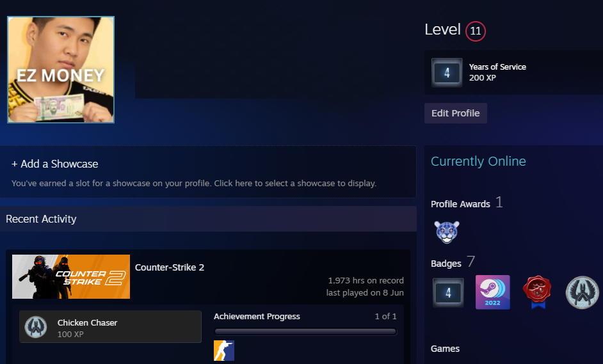The height and width of the screenshot is (364, 603).
Task: Open the Recent Activity header
Action: (x=41, y=219)
